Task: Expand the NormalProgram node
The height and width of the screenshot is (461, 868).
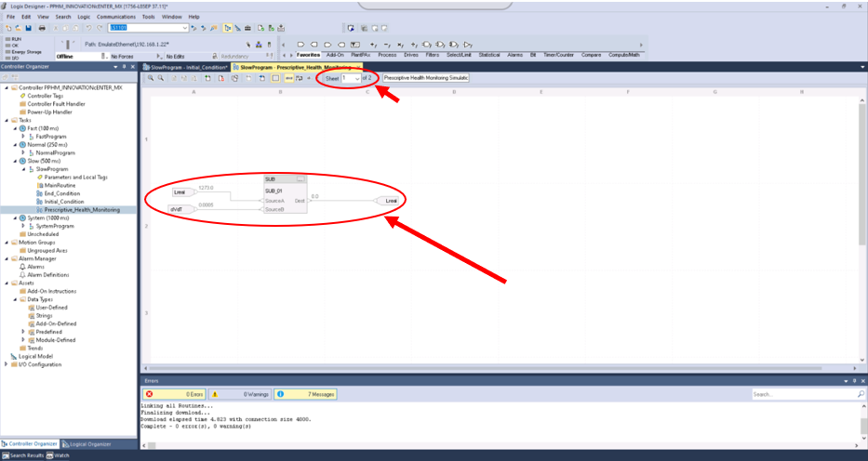Action: coord(23,152)
